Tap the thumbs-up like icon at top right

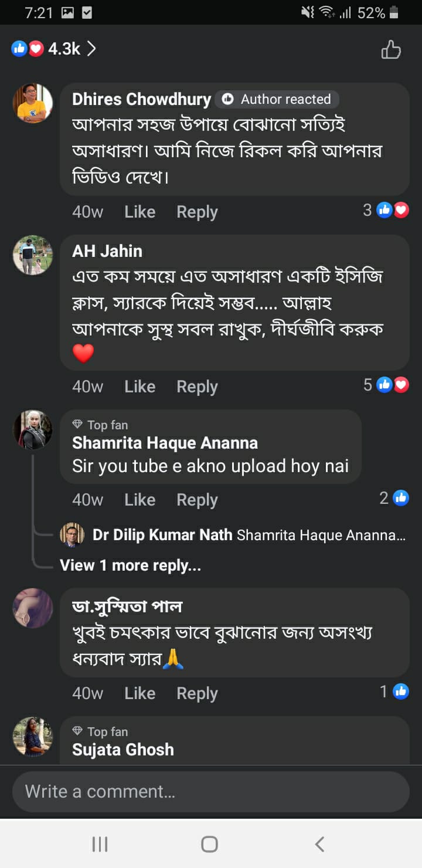pos(391,50)
